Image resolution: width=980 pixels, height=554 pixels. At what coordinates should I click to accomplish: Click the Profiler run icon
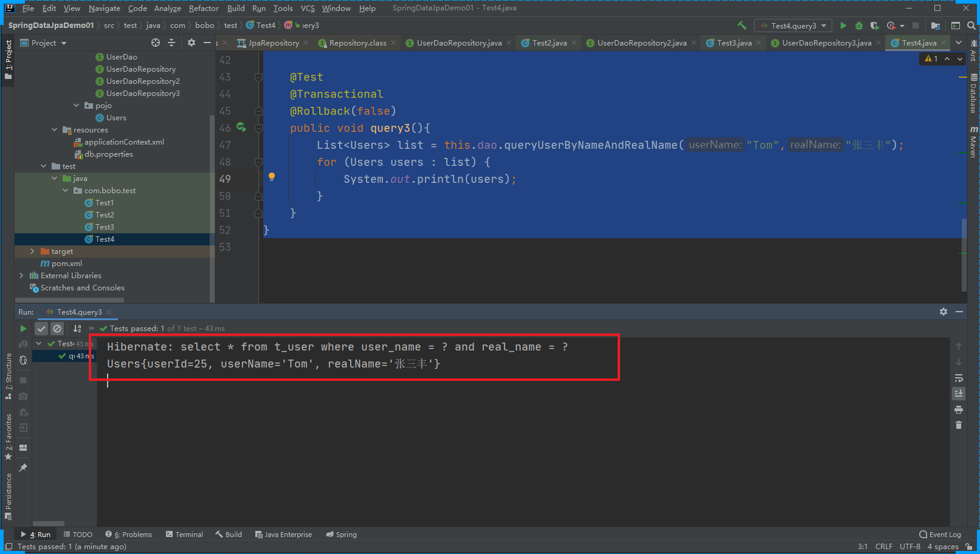[x=891, y=26]
